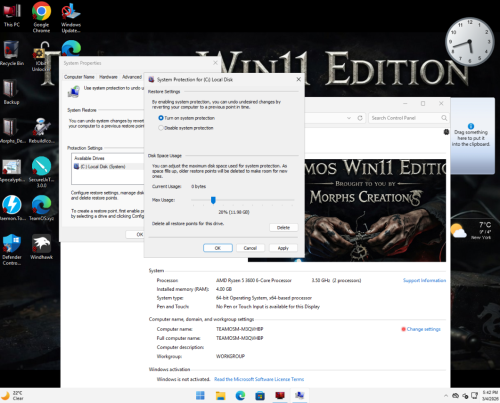Click the Windows Start button on taskbar

[200, 395]
